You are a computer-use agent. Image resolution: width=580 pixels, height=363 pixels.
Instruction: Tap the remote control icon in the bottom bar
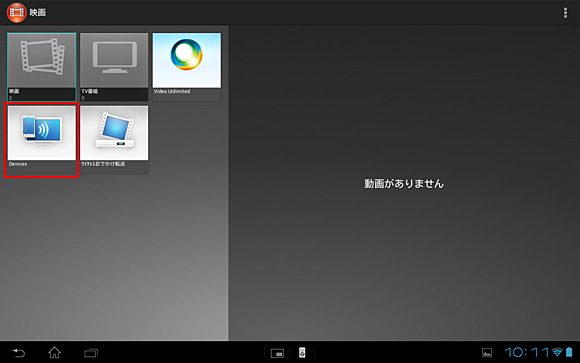click(x=302, y=353)
